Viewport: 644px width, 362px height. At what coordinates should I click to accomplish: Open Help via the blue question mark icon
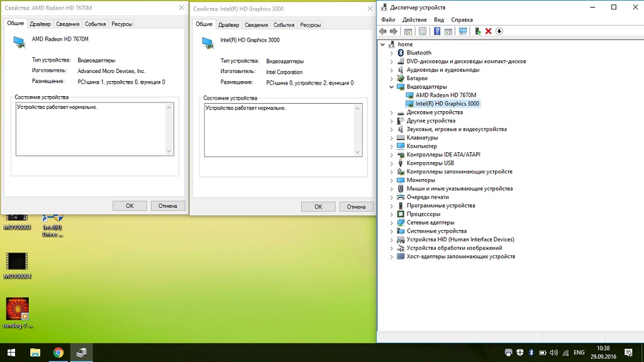437,31
